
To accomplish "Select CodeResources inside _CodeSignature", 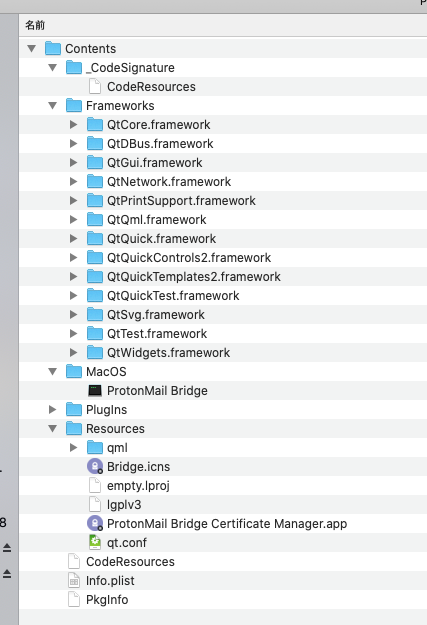I will pyautogui.click(x=151, y=86).
